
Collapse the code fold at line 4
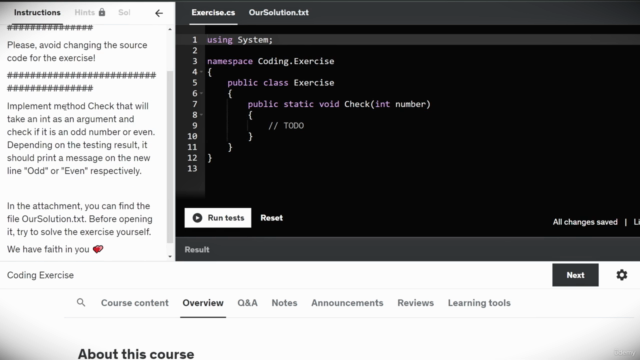[x=201, y=72]
